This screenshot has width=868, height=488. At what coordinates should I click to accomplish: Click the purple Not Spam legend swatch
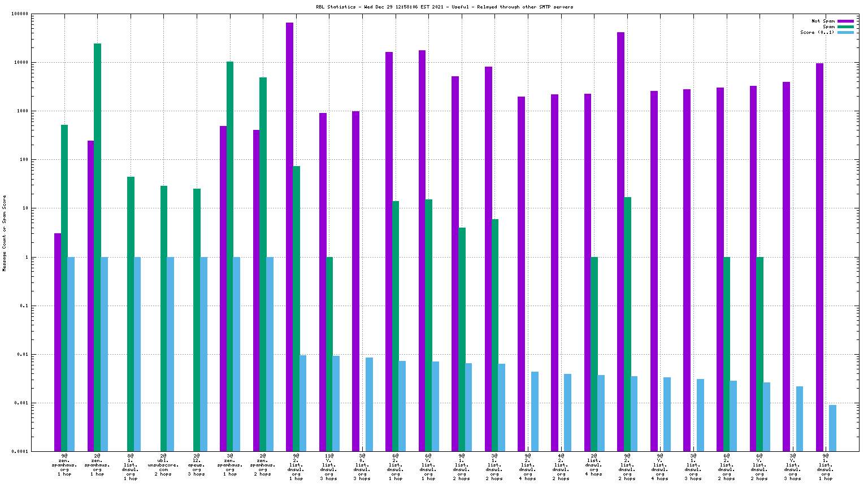(x=845, y=21)
